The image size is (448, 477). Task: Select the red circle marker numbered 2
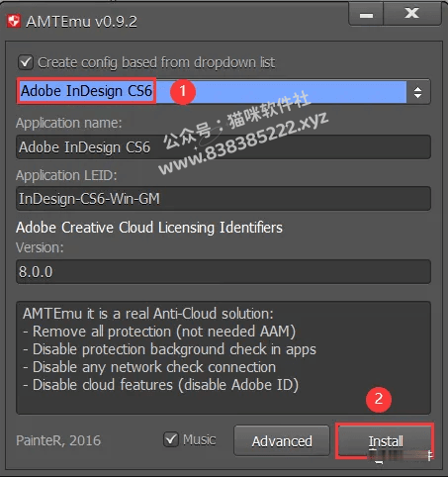(x=379, y=399)
